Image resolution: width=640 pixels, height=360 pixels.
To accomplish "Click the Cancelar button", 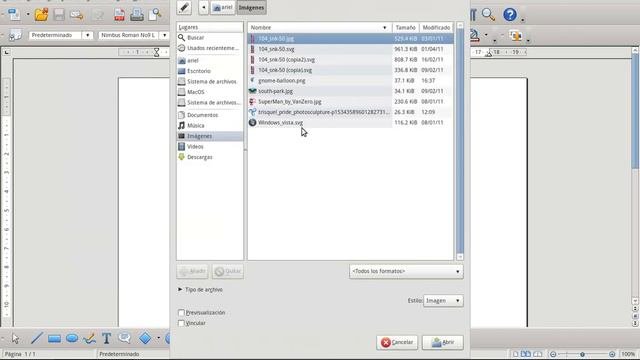I will click(x=397, y=342).
